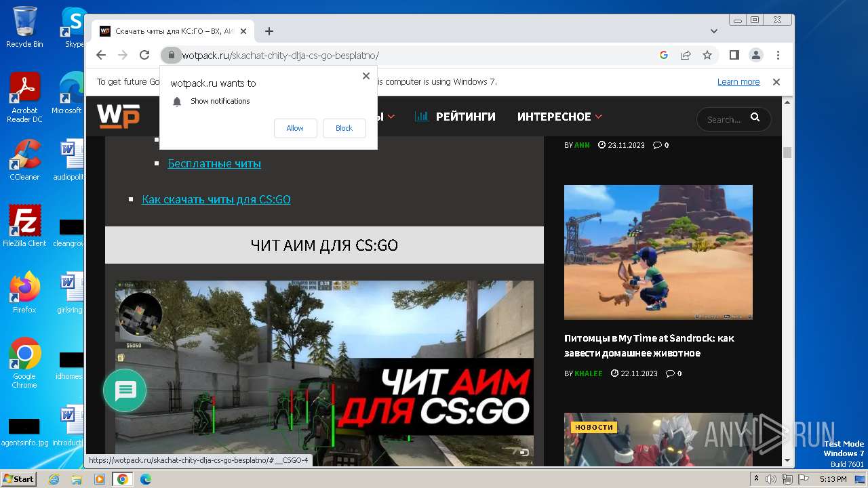The image size is (868, 488).
Task: Share this page using the share icon
Action: pos(686,55)
